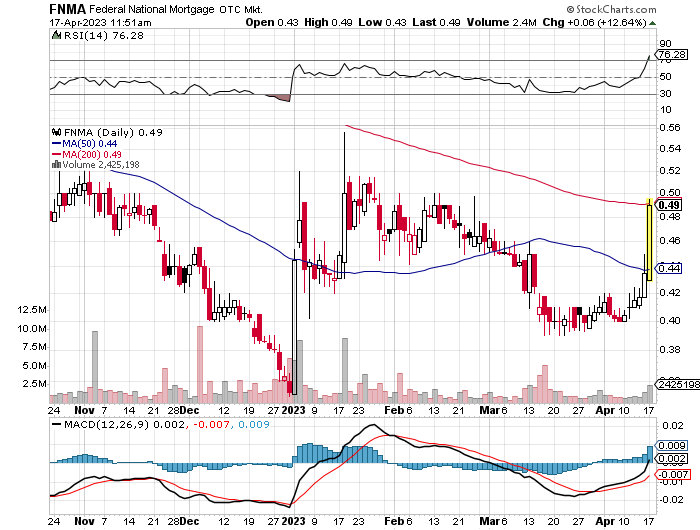Click the 'MACD(12,26,9)' legend label
The width and height of the screenshot is (700, 530).
point(106,424)
